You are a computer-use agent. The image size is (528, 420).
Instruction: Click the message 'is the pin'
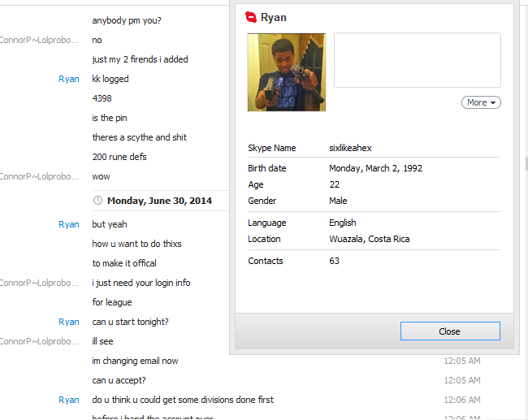click(x=110, y=118)
